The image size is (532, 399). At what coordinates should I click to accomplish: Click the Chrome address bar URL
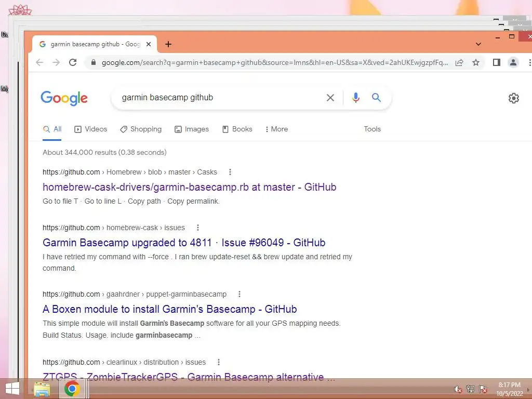275,62
